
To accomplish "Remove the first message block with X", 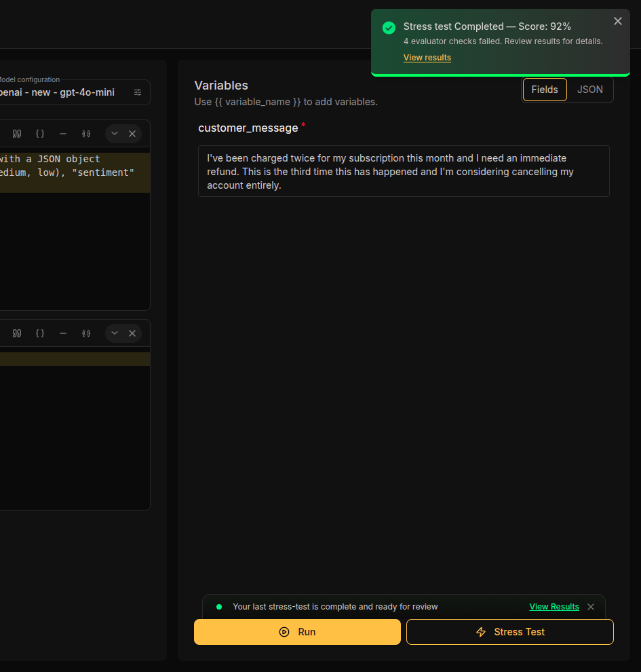I will pyautogui.click(x=132, y=134).
